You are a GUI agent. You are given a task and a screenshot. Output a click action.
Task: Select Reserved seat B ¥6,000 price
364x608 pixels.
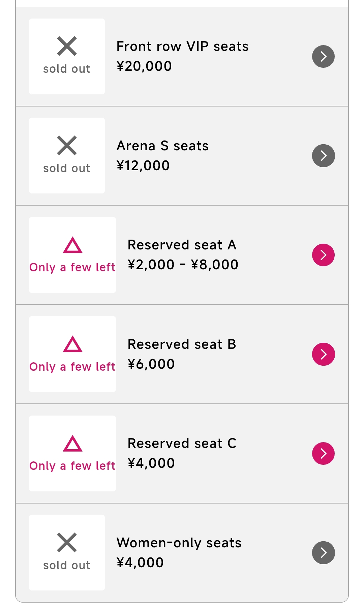(x=151, y=364)
